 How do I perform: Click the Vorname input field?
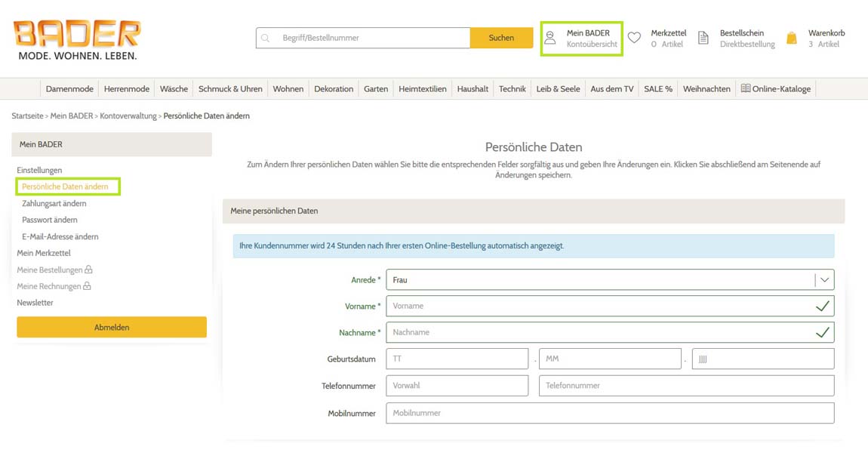coord(600,307)
